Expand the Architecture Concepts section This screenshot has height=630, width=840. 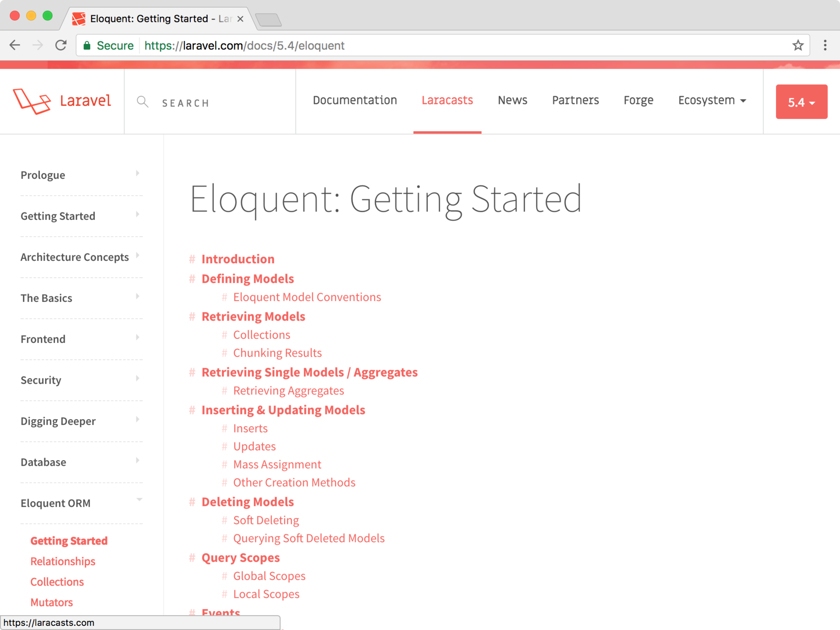click(81, 257)
